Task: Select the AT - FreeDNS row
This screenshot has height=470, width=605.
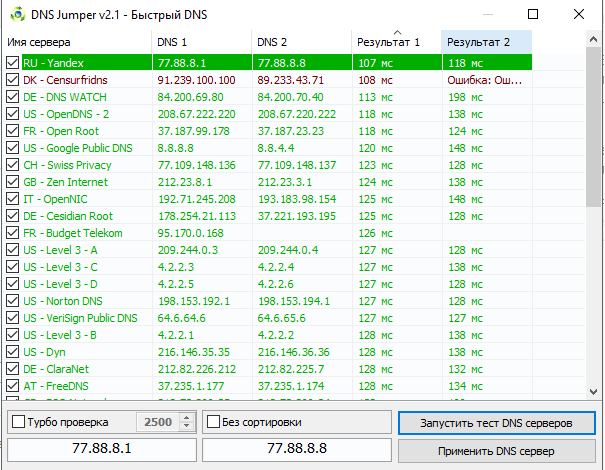Action: point(269,385)
